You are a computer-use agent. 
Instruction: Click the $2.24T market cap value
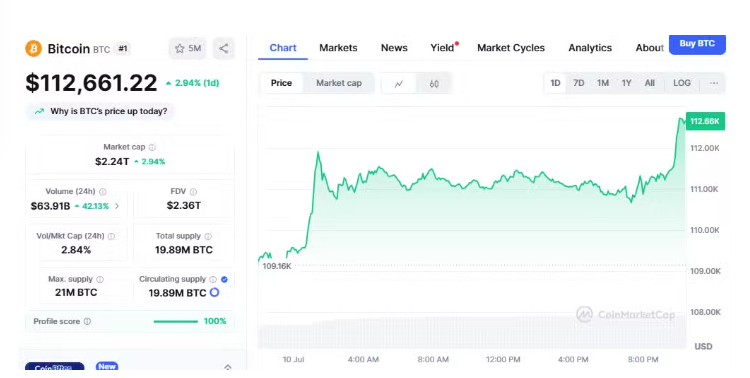pyautogui.click(x=112, y=162)
